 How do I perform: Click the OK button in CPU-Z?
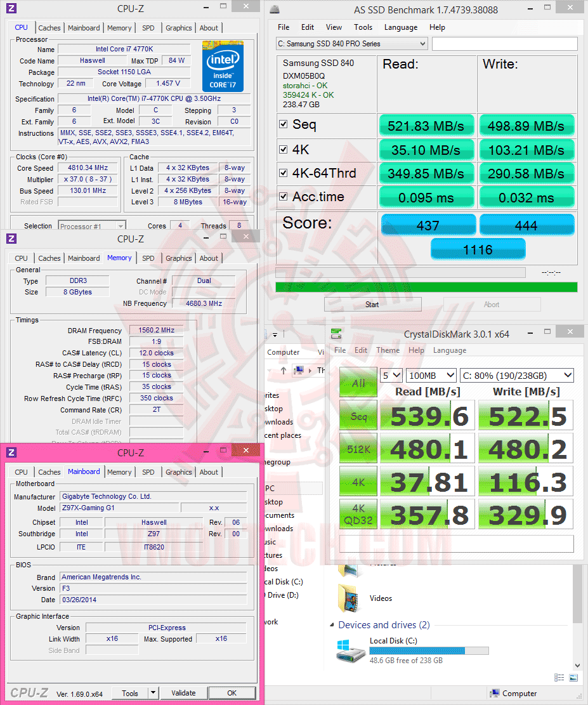pyautogui.click(x=232, y=693)
